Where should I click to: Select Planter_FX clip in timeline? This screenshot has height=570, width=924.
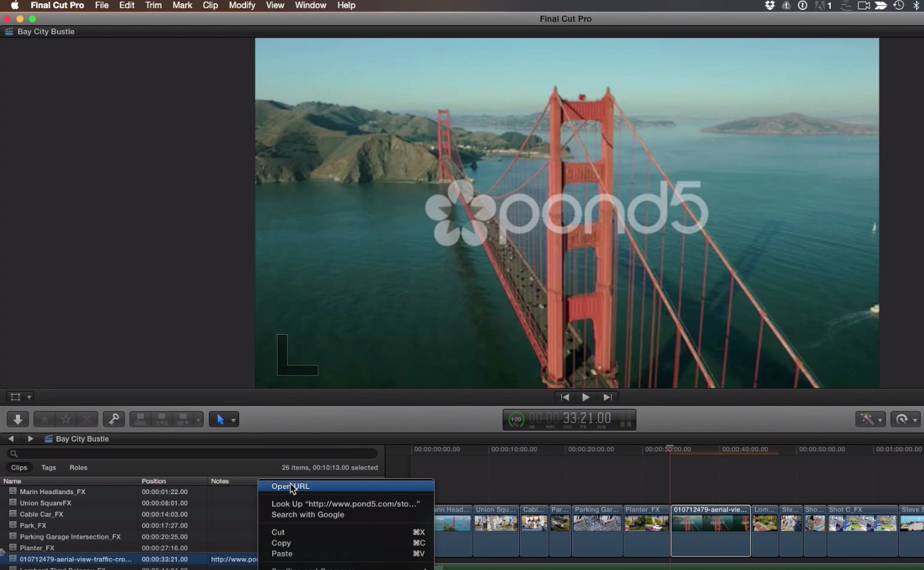click(646, 530)
